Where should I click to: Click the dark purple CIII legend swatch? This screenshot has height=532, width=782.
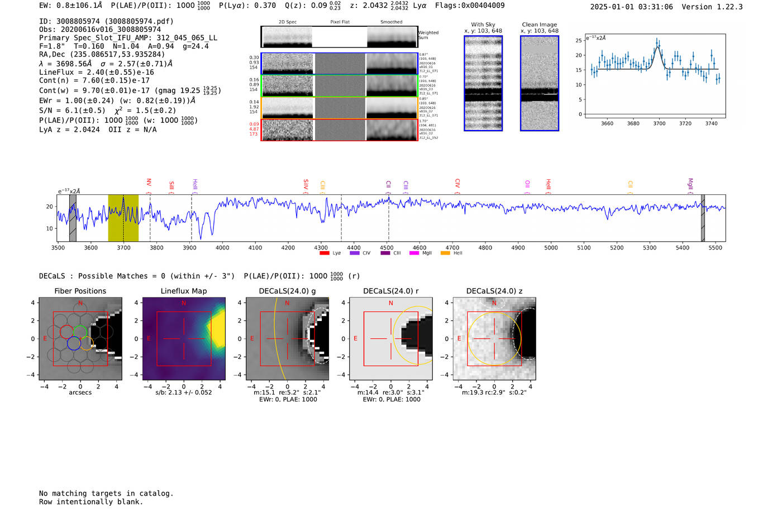click(x=385, y=253)
